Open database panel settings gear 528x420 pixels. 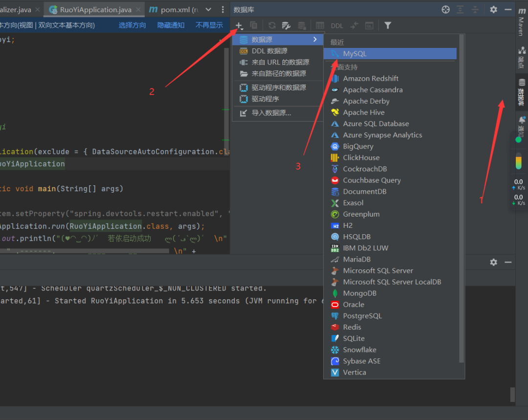pyautogui.click(x=493, y=10)
